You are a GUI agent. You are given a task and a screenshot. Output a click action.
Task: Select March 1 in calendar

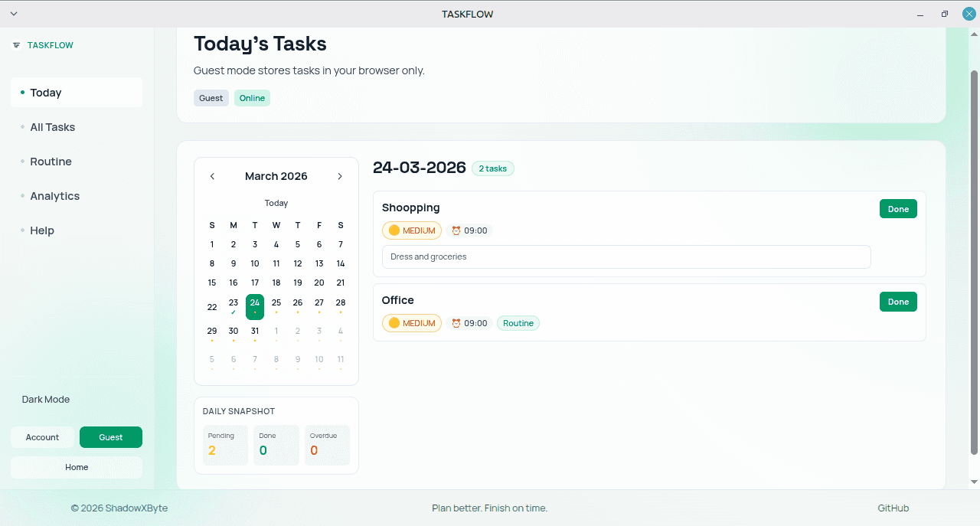[x=212, y=244]
